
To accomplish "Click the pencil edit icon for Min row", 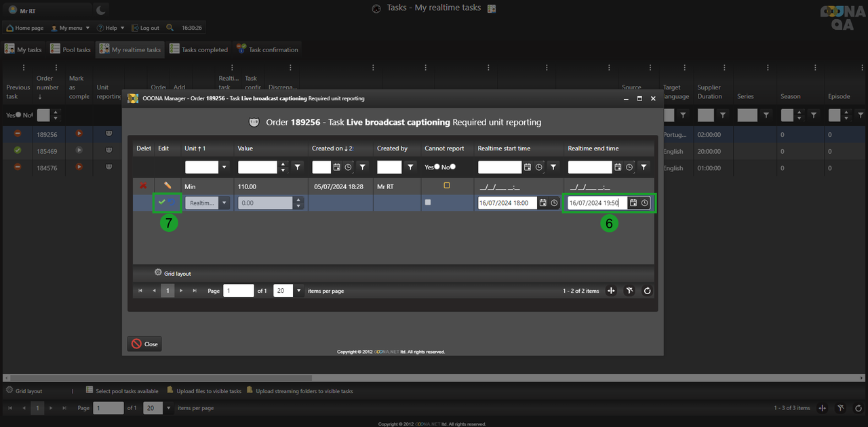I will click(167, 185).
